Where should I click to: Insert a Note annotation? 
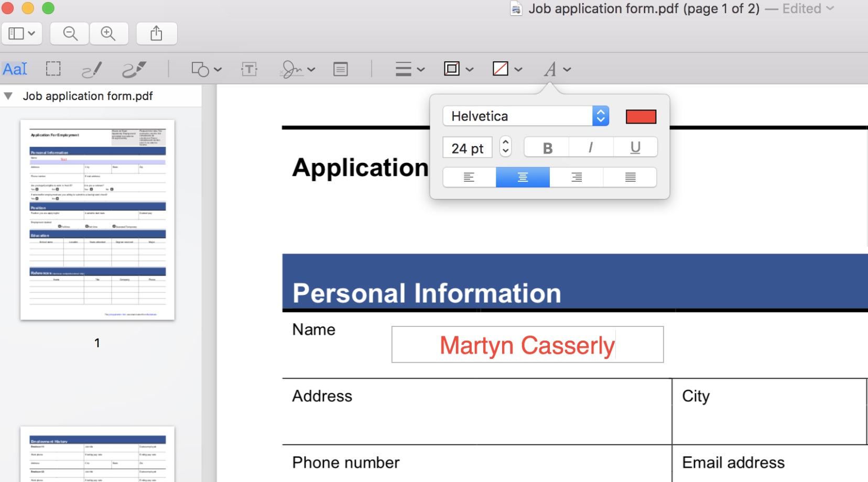click(x=341, y=69)
